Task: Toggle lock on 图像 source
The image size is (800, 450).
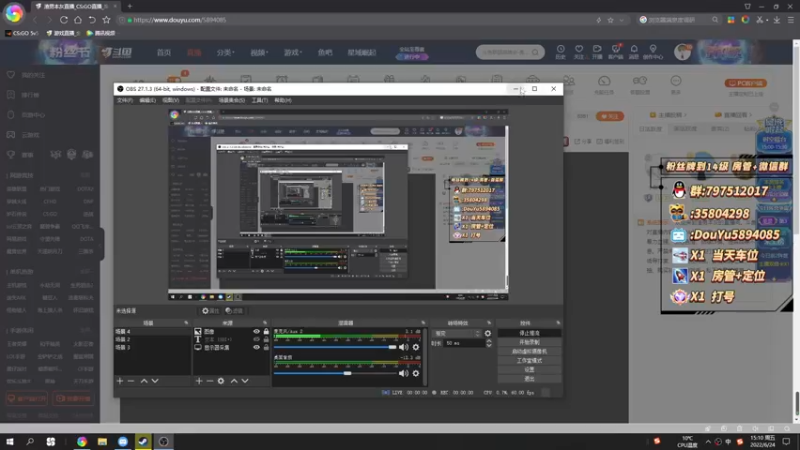Action: (266, 332)
